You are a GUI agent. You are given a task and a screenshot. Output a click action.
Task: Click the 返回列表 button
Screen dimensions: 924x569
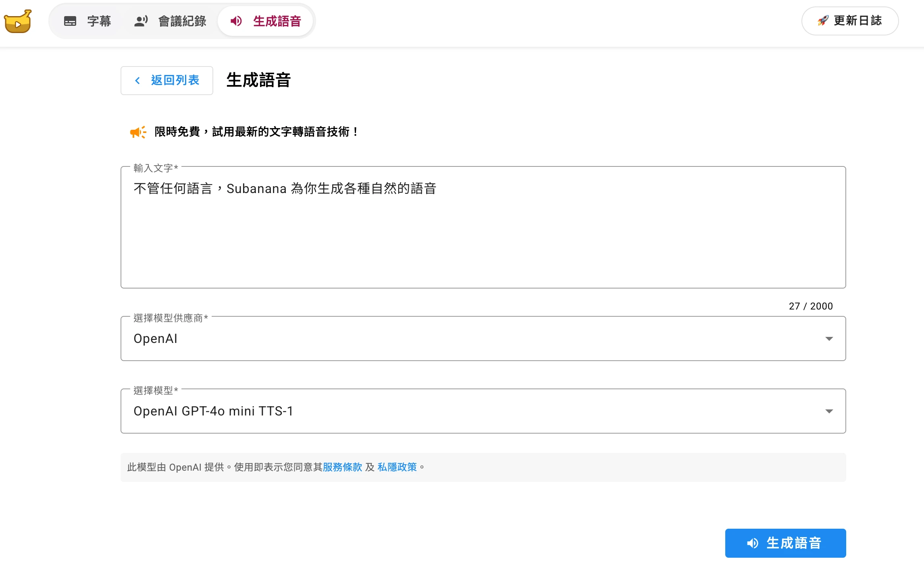166,81
